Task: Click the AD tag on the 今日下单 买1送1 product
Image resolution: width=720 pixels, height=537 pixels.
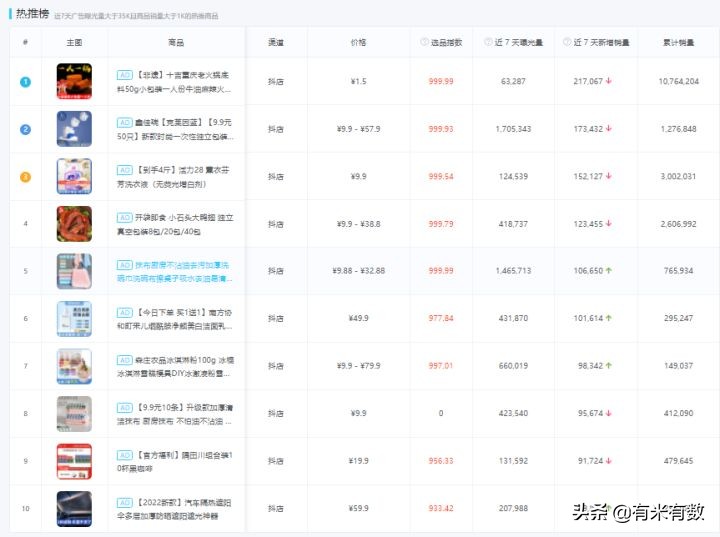Action: [124, 312]
